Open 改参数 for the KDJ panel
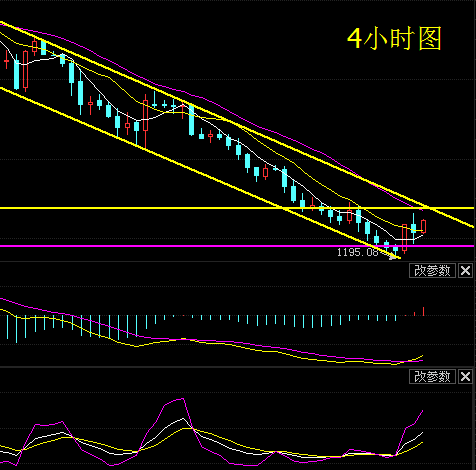Viewport: 476px width, 470px height. tap(432, 377)
